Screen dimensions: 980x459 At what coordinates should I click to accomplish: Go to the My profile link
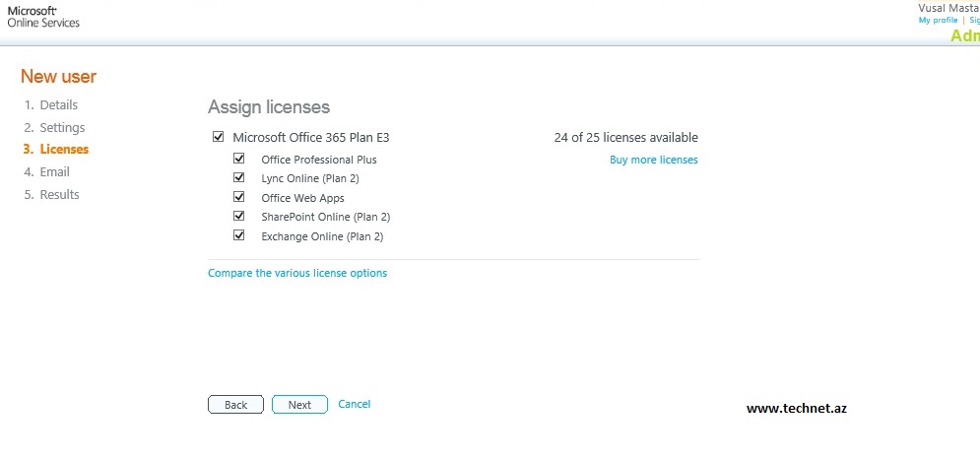(x=938, y=20)
